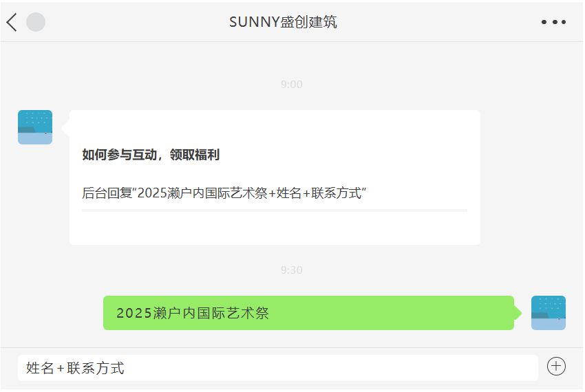
Task: Select the 9:00 timestamp
Action: [x=291, y=84]
